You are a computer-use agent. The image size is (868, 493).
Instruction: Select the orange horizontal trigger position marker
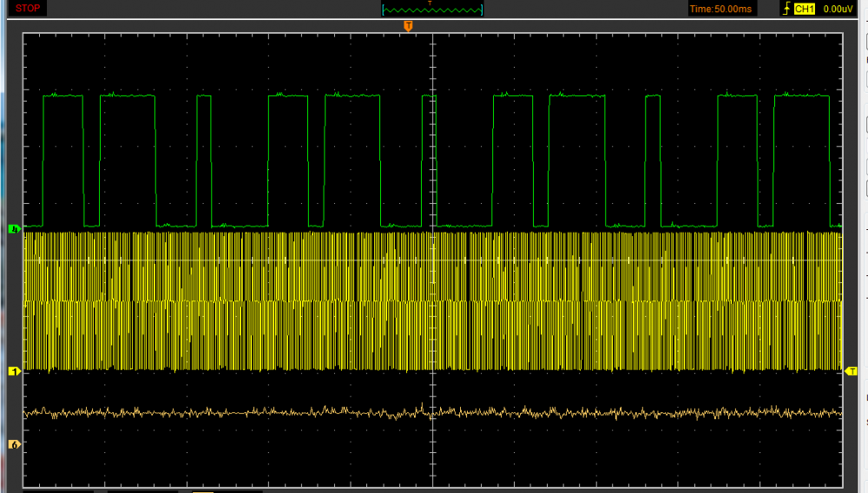[408, 27]
